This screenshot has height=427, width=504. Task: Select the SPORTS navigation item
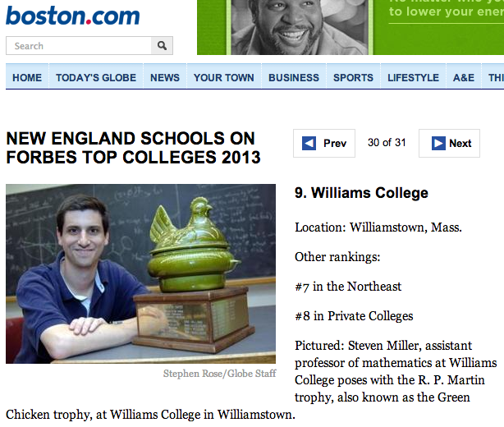[353, 77]
